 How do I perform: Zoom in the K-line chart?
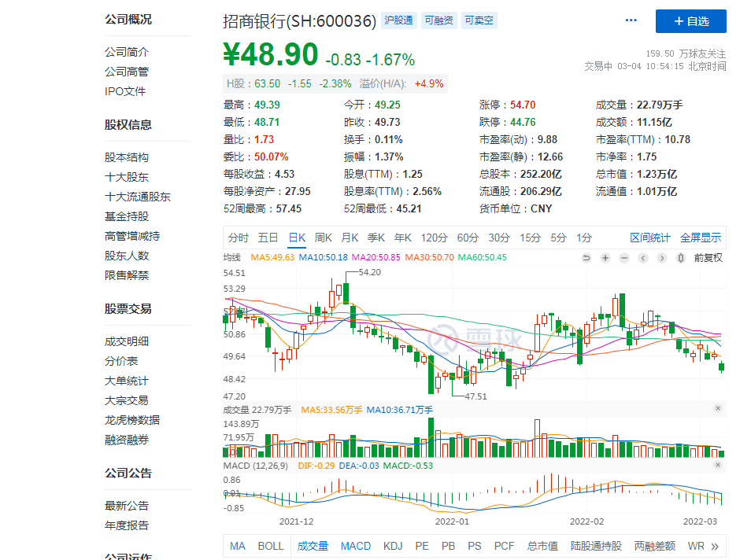click(x=605, y=258)
